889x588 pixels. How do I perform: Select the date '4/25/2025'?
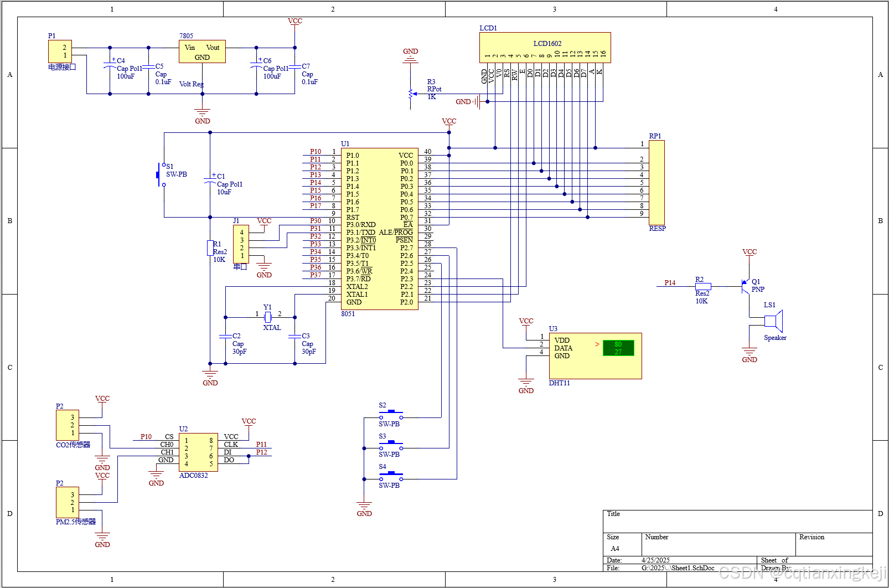click(655, 560)
